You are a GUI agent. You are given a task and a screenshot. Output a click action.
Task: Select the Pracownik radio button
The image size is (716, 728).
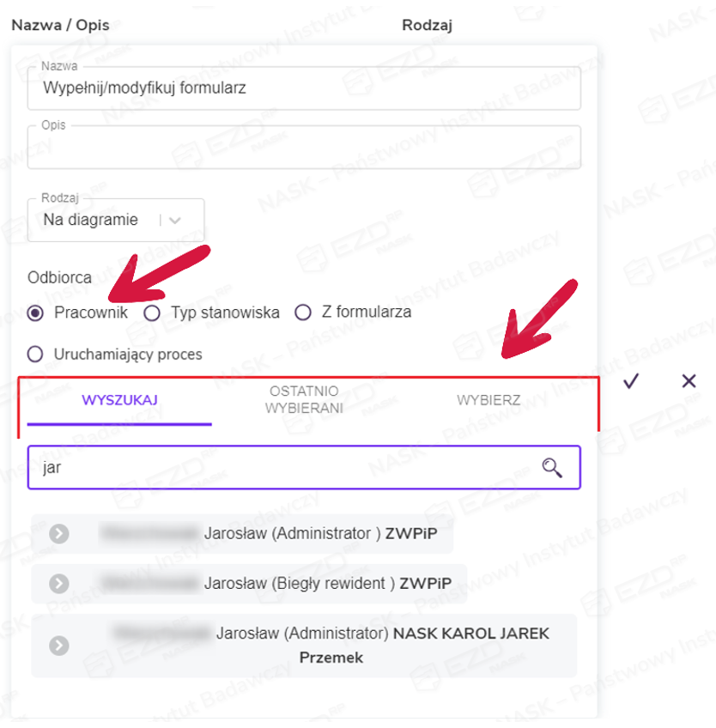coord(35,313)
